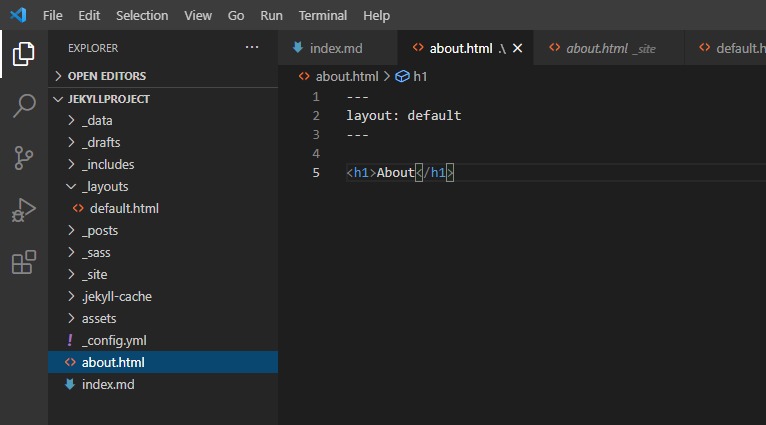This screenshot has height=425, width=766.
Task: Open the Terminal menu
Action: 323,16
